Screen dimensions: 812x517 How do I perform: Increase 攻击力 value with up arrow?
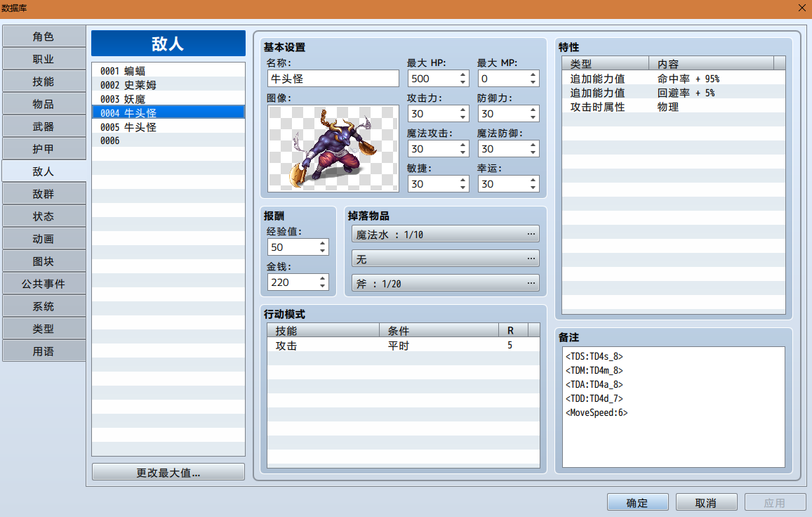tap(463, 110)
